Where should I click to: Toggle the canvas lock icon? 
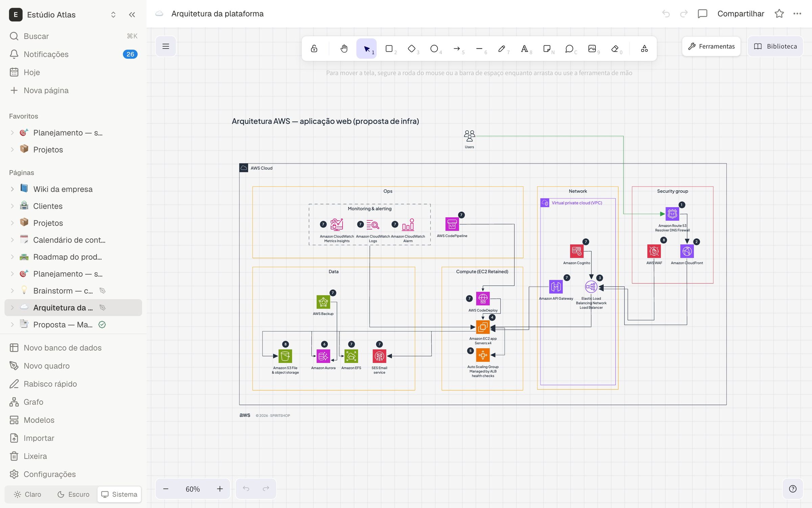click(314, 48)
